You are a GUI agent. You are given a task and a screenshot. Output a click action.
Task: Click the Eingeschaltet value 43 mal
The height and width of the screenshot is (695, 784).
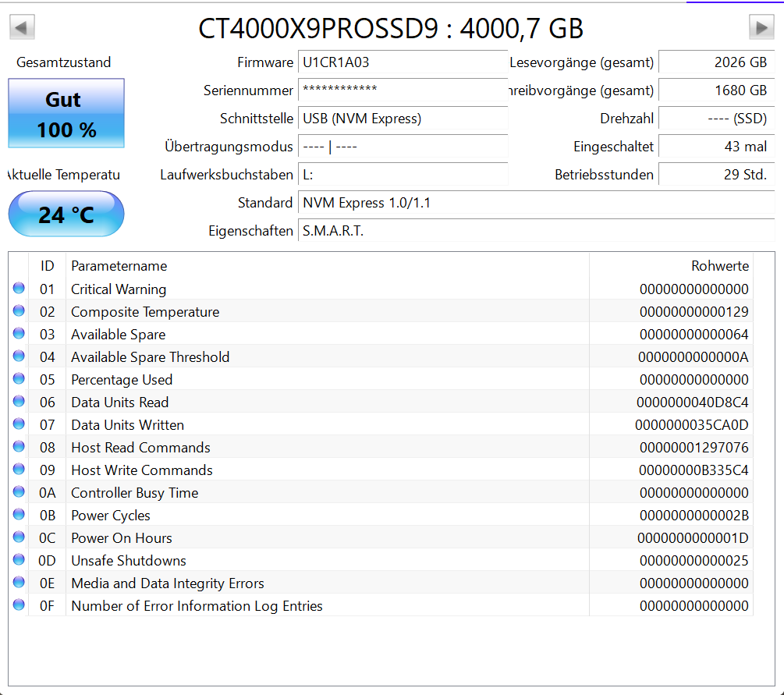(716, 147)
